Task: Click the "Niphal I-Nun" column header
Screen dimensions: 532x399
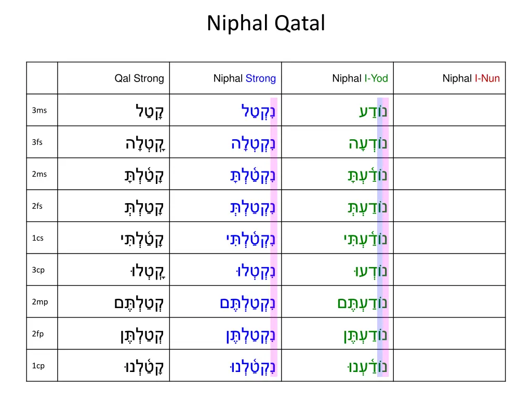Action: tap(471, 78)
